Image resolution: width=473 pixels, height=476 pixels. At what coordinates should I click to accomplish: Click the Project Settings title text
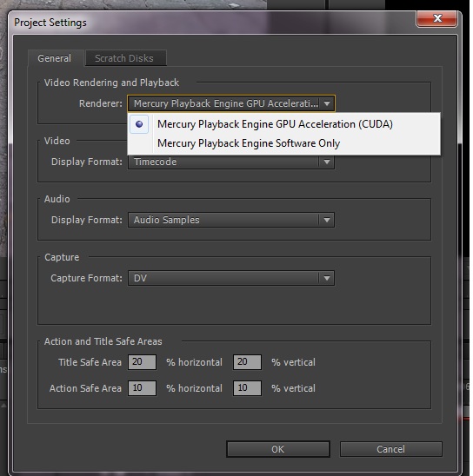50,23
